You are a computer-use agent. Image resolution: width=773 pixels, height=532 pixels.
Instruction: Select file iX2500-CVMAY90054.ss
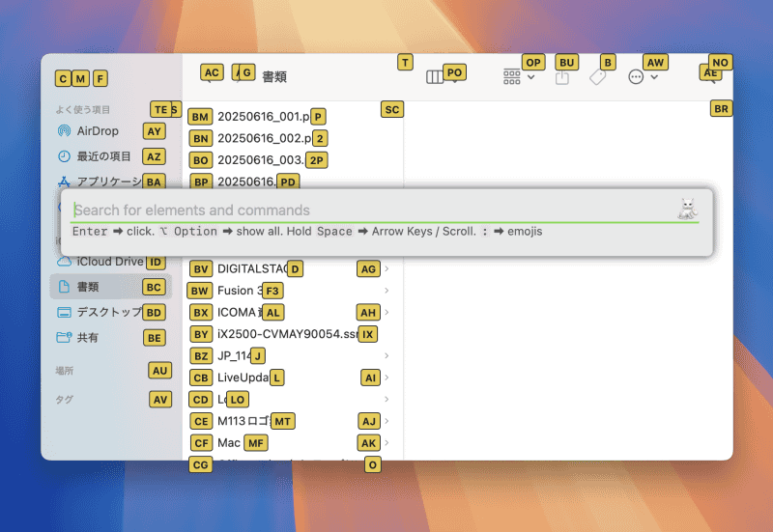(288, 334)
